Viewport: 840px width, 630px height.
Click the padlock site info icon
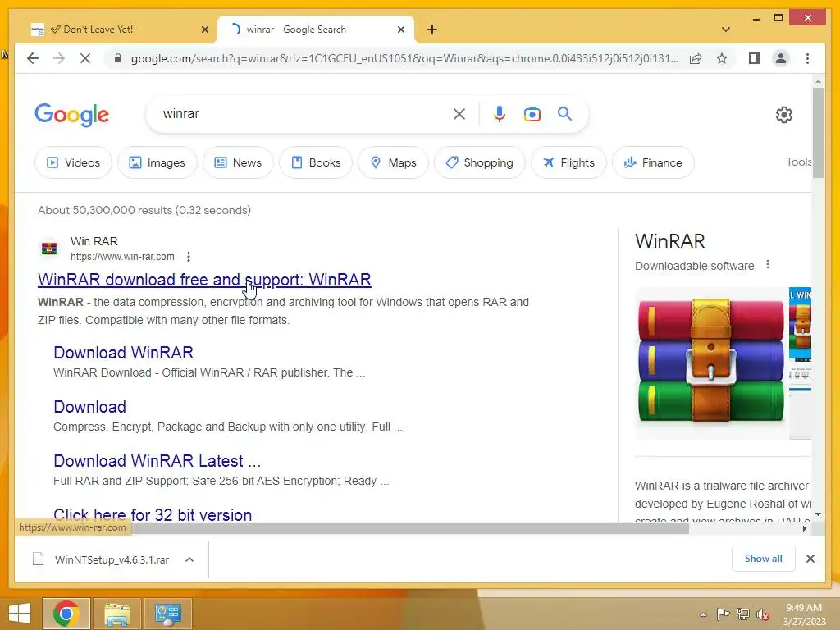pyautogui.click(x=118, y=58)
